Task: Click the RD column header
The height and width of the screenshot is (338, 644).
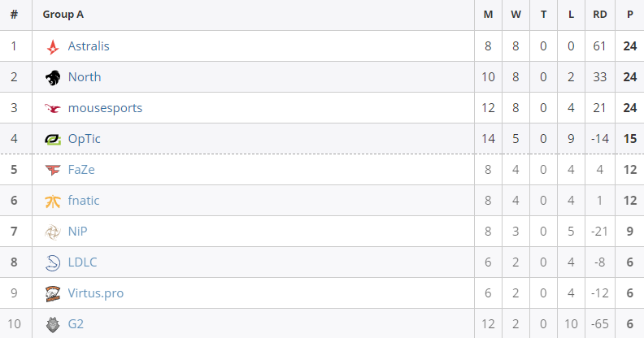Action: click(599, 15)
